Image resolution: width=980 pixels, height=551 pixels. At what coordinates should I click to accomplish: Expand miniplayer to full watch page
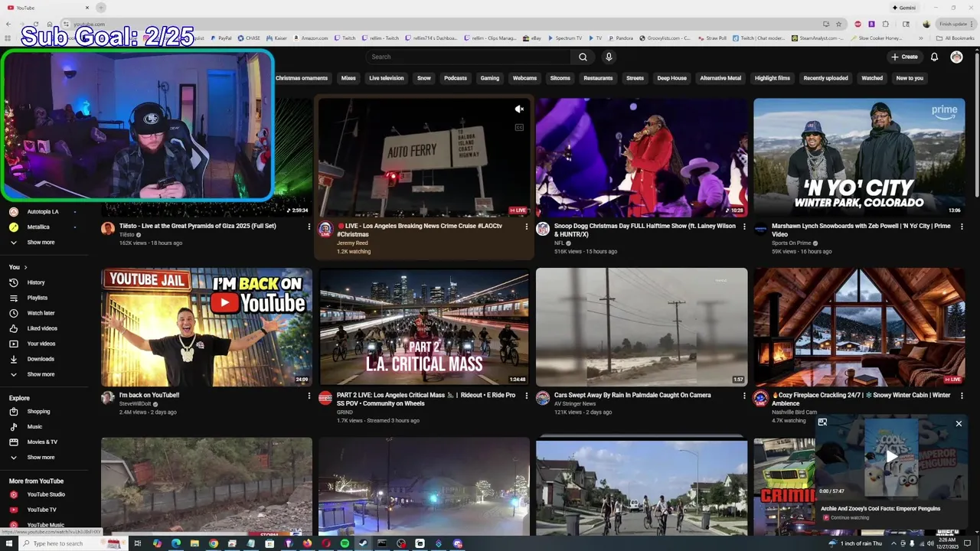(x=822, y=422)
